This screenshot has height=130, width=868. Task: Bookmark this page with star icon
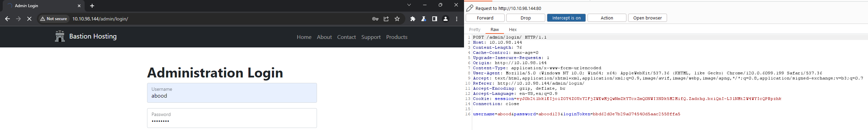397,19
